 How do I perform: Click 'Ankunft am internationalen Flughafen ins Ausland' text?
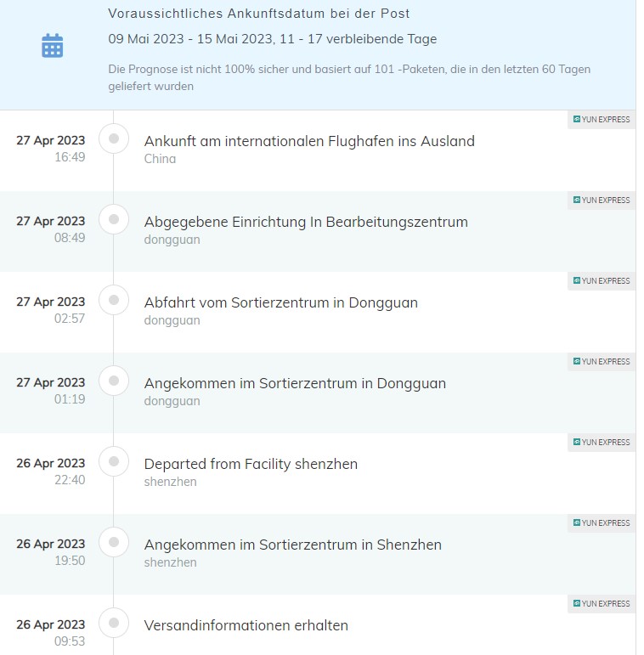pyautogui.click(x=309, y=141)
